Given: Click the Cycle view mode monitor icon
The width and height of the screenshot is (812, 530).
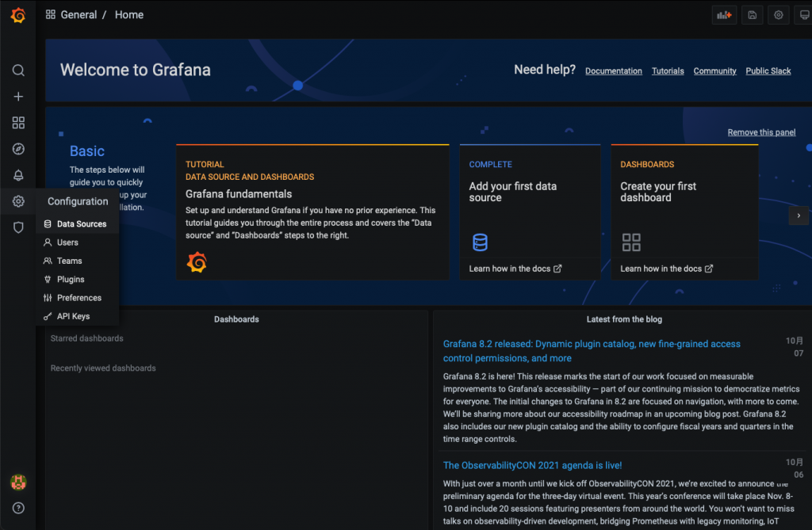Looking at the screenshot, I should tap(804, 15).
